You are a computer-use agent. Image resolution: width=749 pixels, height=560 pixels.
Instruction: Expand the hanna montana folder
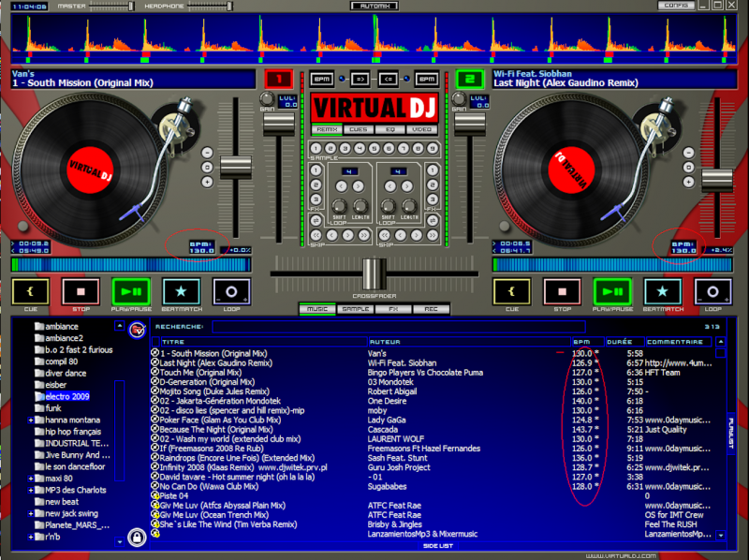coord(31,420)
